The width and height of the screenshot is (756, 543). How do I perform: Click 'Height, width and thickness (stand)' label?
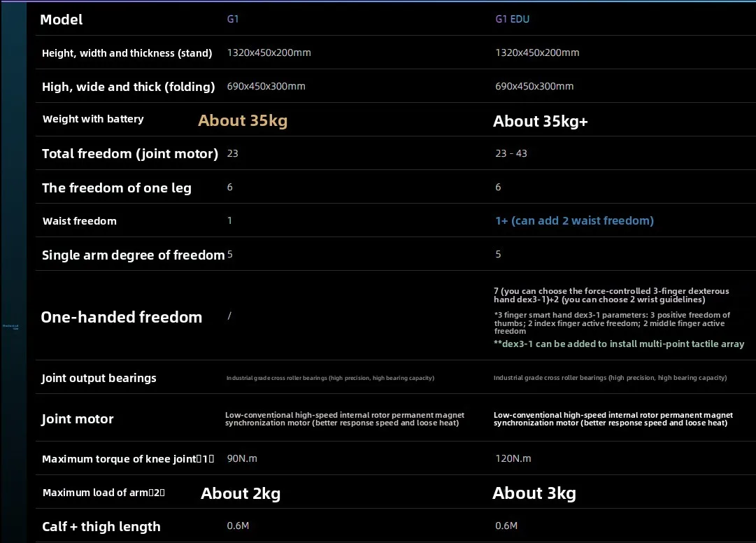[x=127, y=53]
